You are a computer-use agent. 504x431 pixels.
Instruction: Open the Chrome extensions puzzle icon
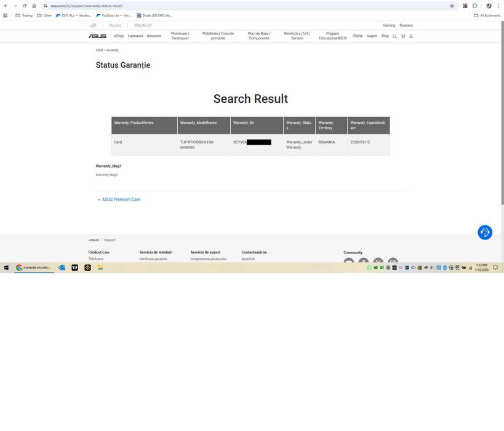474,6
